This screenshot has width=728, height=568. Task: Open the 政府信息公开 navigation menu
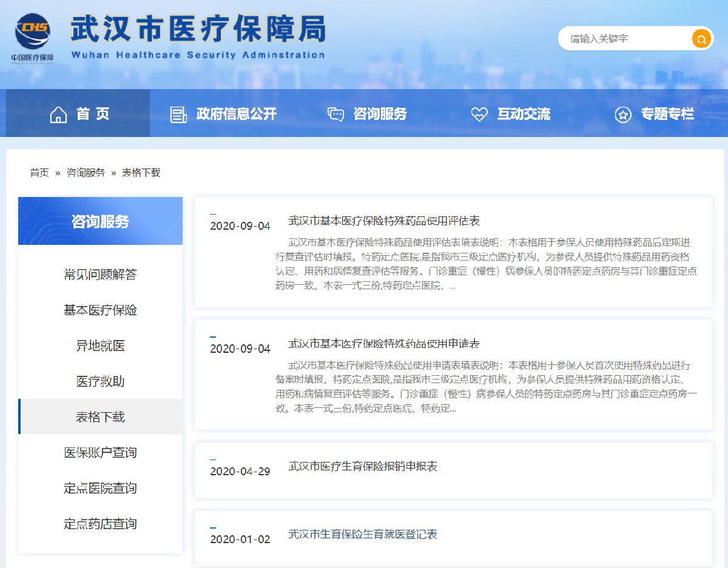coord(236,114)
